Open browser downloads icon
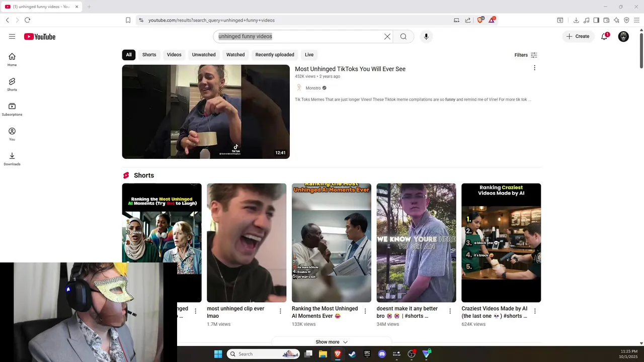 (576, 20)
